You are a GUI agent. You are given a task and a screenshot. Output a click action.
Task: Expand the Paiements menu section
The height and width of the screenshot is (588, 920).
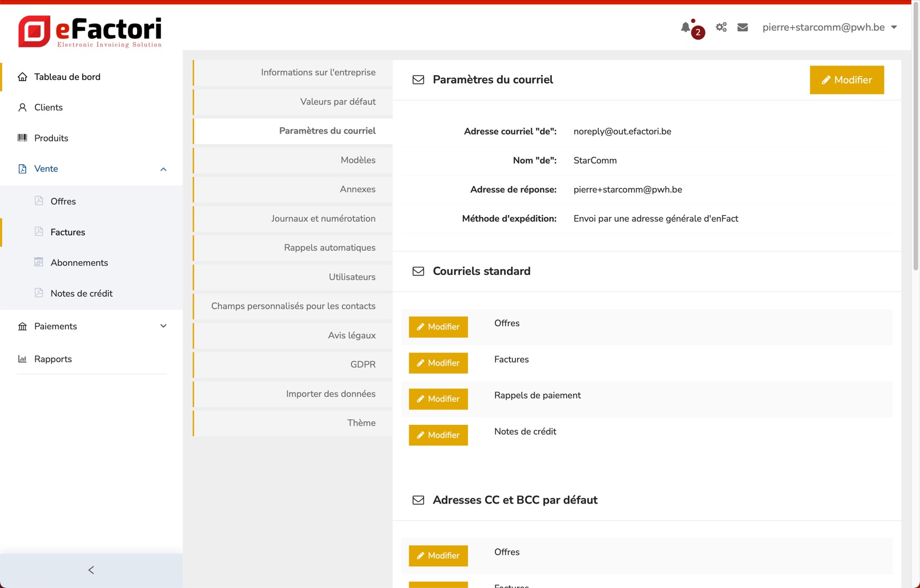163,326
